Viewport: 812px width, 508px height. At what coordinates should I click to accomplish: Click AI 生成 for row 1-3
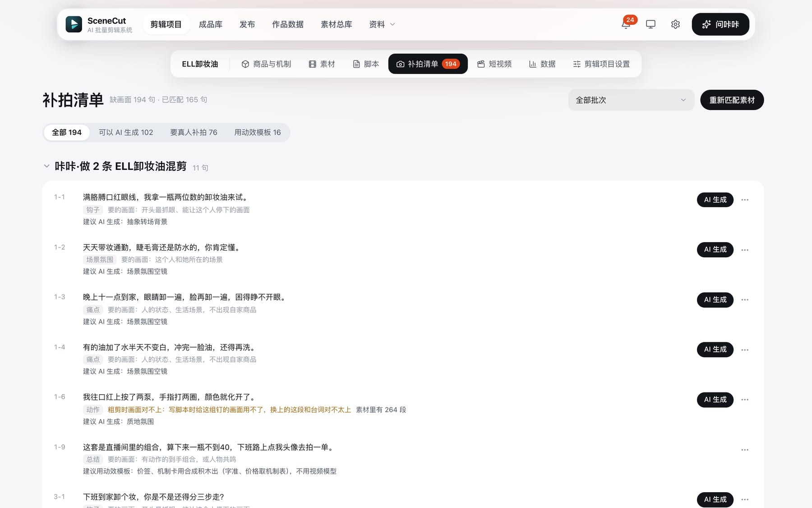point(715,300)
